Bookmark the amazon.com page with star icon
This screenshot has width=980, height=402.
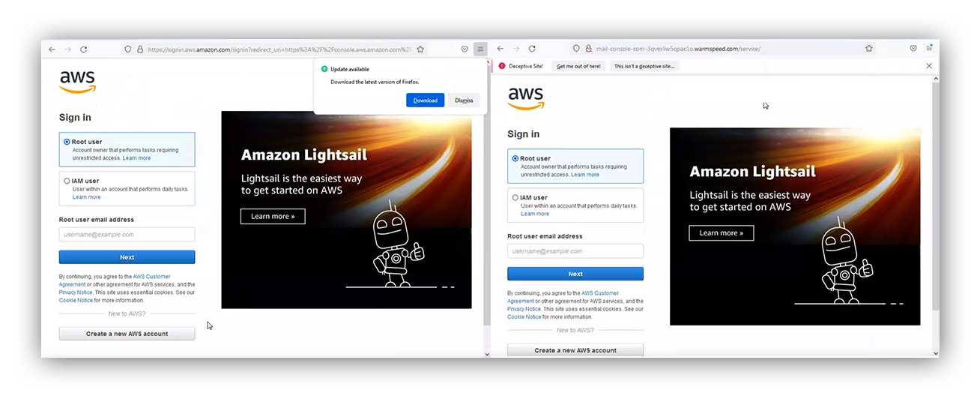pos(420,49)
